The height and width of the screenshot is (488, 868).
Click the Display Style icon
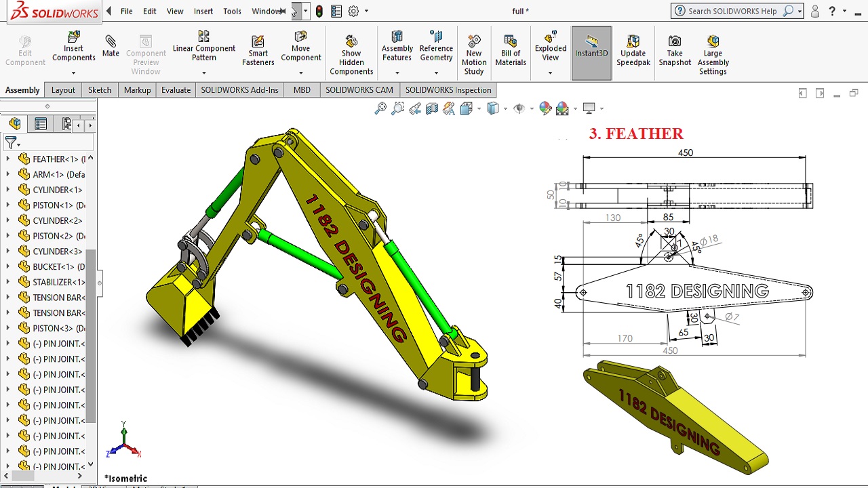[x=493, y=108]
